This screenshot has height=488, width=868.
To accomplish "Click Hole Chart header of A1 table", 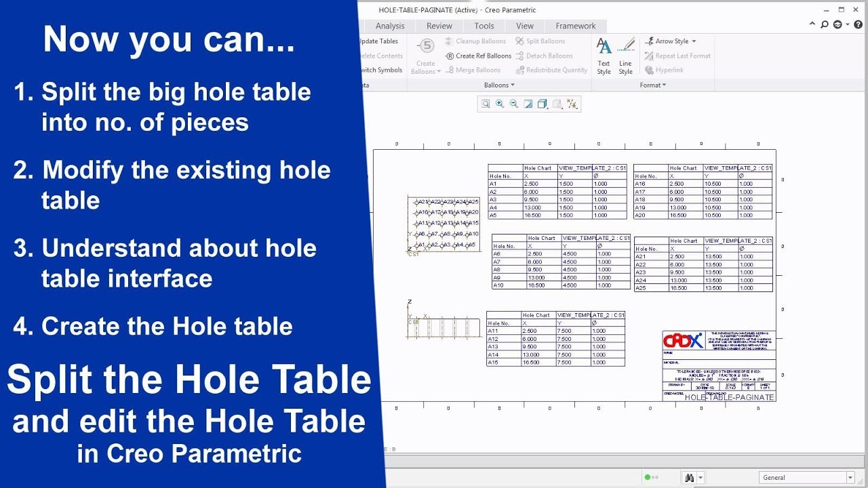I will tap(539, 168).
